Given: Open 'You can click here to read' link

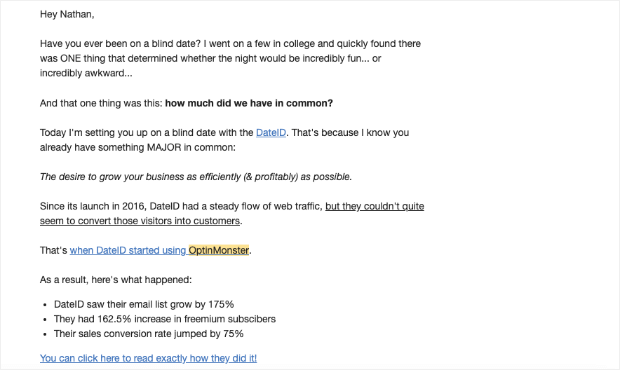Looking at the screenshot, I should click(148, 359).
